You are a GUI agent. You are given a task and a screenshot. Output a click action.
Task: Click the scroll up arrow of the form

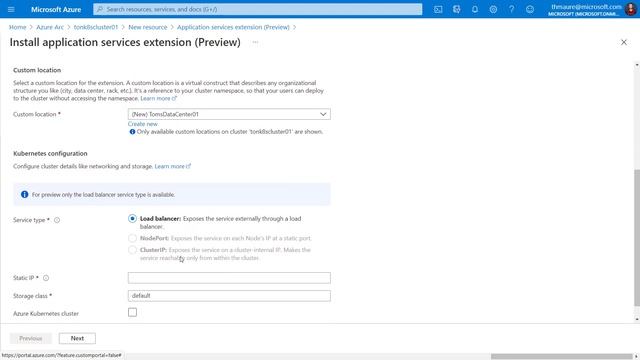(x=637, y=65)
